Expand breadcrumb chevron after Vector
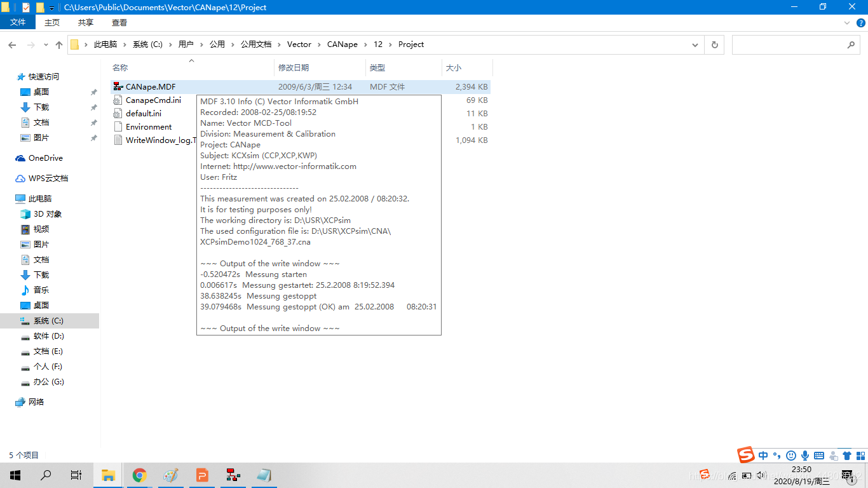This screenshot has width=868, height=488. pos(319,44)
